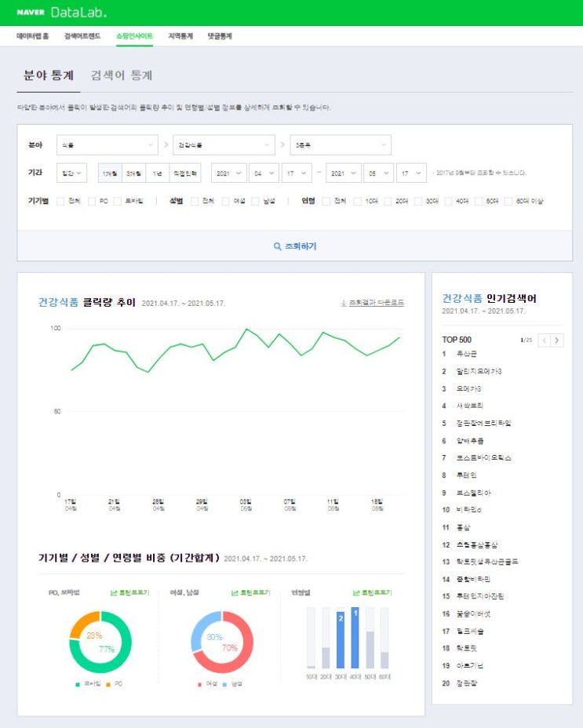Viewport: 583px width, 728px height.
Task: Select the 1년 period button
Action: point(158,173)
